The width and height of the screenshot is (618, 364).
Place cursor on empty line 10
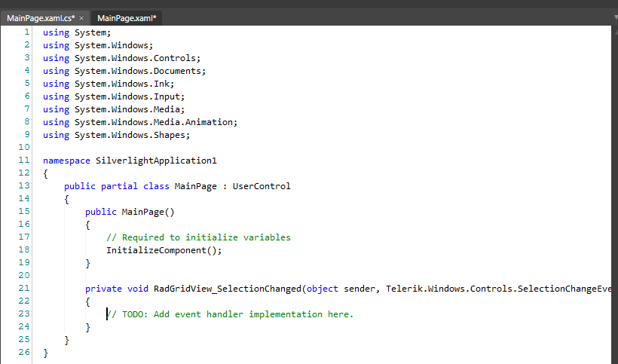315,148
